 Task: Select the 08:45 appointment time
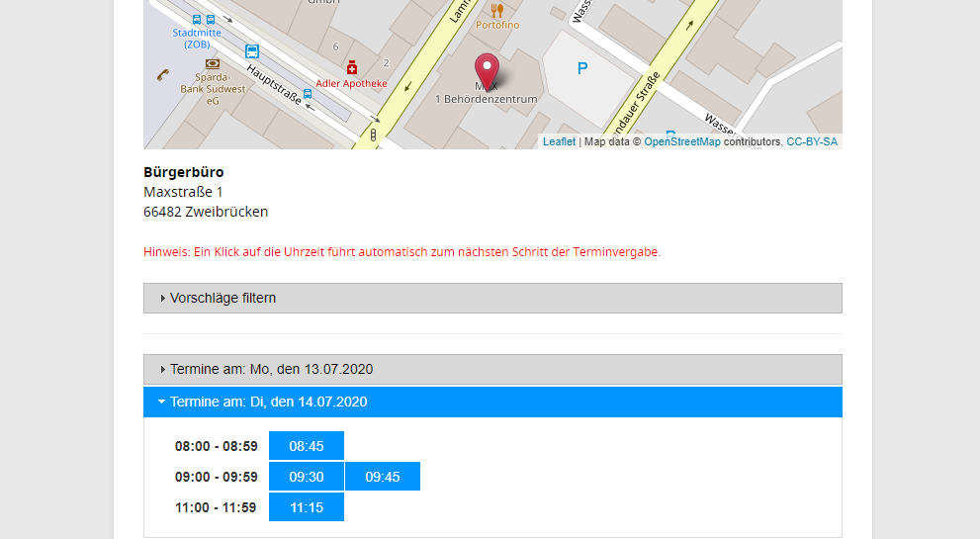(307, 446)
